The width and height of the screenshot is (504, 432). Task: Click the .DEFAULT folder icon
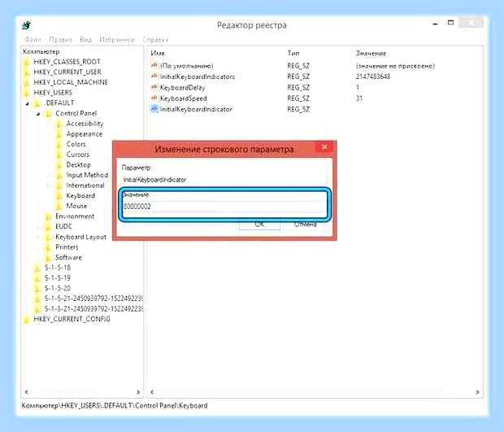[37, 103]
